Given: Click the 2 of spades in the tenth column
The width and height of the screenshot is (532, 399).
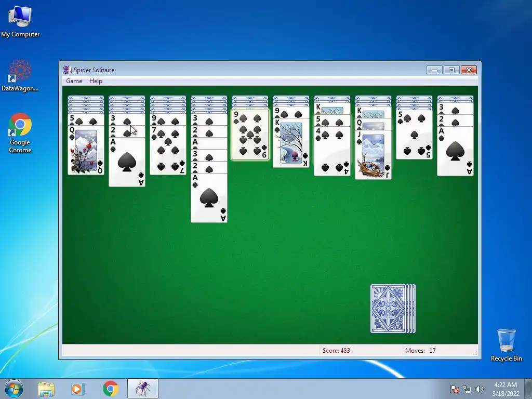Looking at the screenshot, I should (455, 120).
